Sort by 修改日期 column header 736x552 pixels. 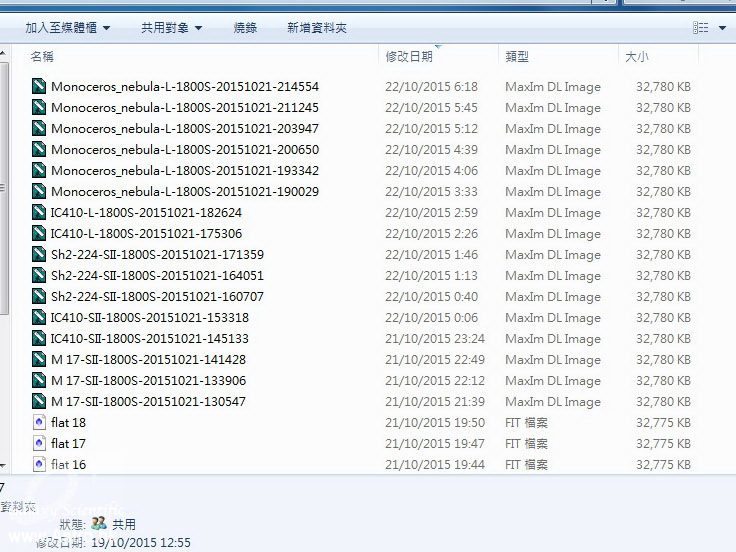410,57
